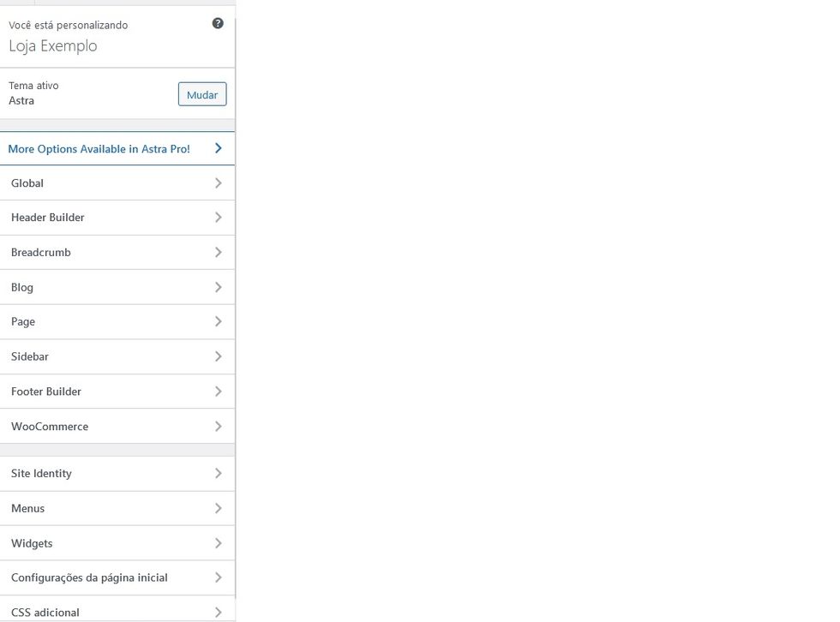Open the Menus section
Viewport: 840px width, 622px height.
pos(117,508)
